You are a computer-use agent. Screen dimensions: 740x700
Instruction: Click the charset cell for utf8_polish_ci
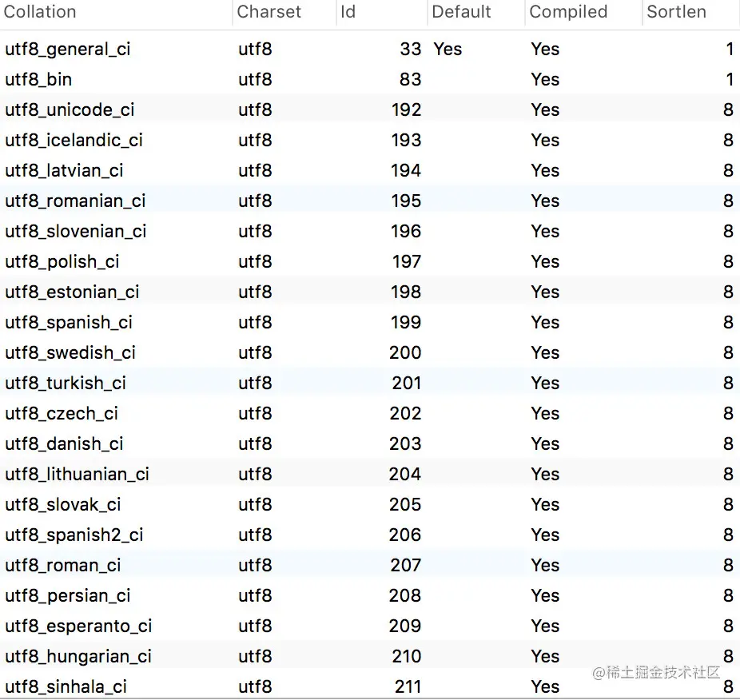tap(255, 261)
